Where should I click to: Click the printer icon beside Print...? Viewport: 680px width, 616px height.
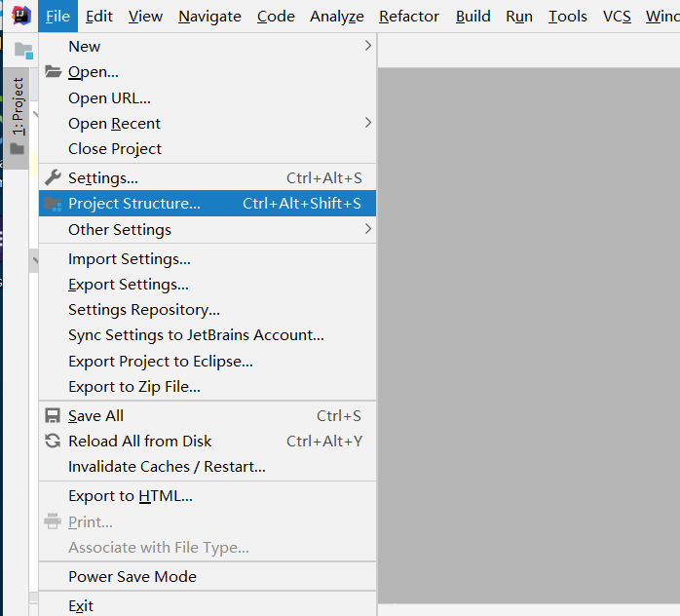point(53,521)
